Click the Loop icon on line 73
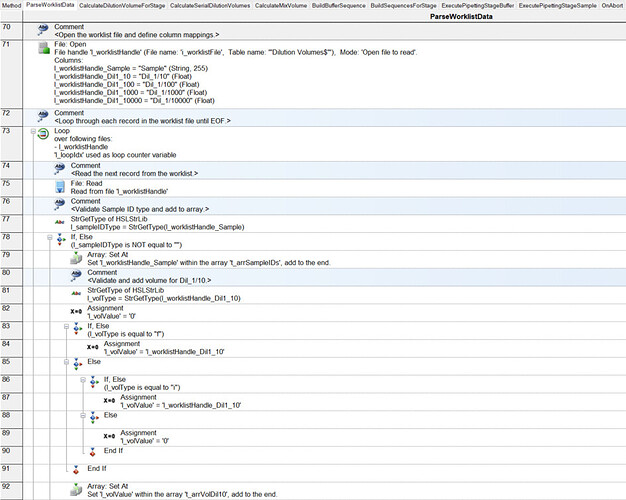 43,133
